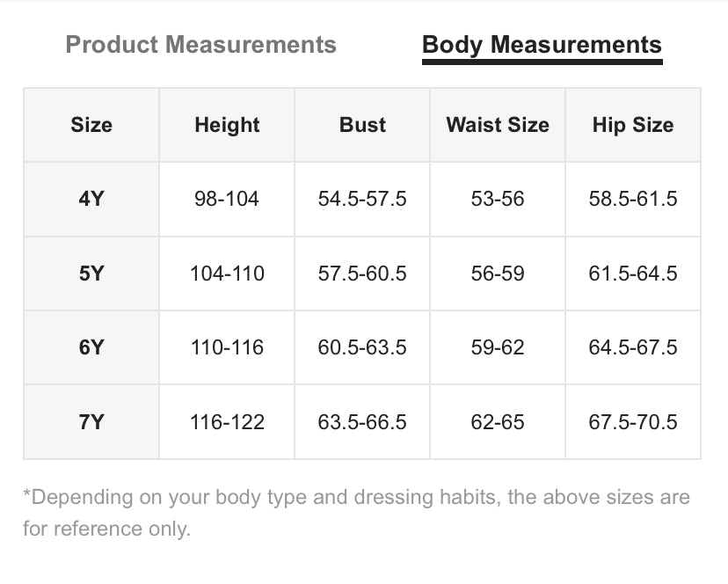Screen dimensions: 728x584
Task: Select the 4Y size row label
Action: 91,199
